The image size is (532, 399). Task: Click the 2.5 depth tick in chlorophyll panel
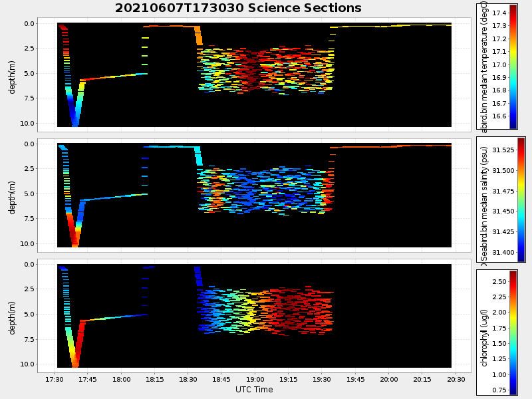[29, 289]
